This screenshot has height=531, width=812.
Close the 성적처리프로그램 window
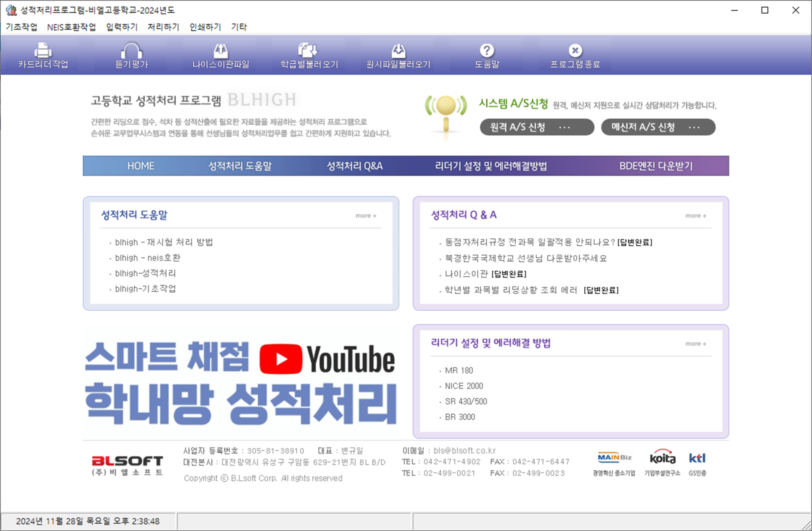[796, 10]
